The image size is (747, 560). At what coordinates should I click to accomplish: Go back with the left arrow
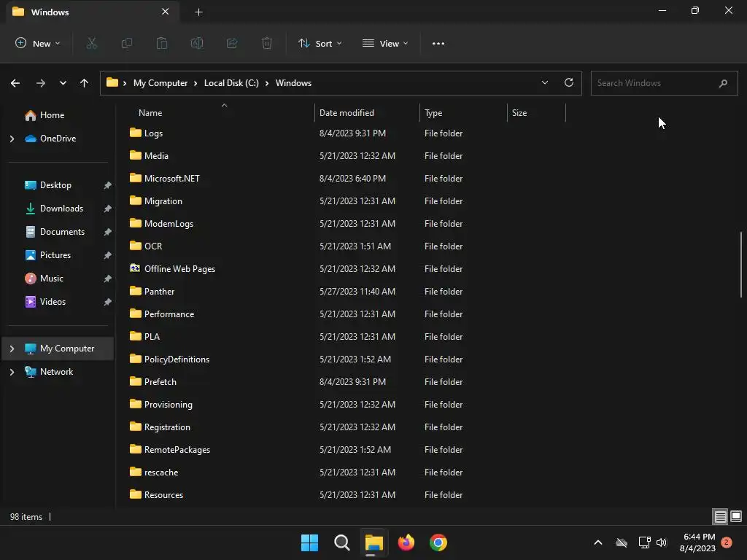[x=15, y=83]
